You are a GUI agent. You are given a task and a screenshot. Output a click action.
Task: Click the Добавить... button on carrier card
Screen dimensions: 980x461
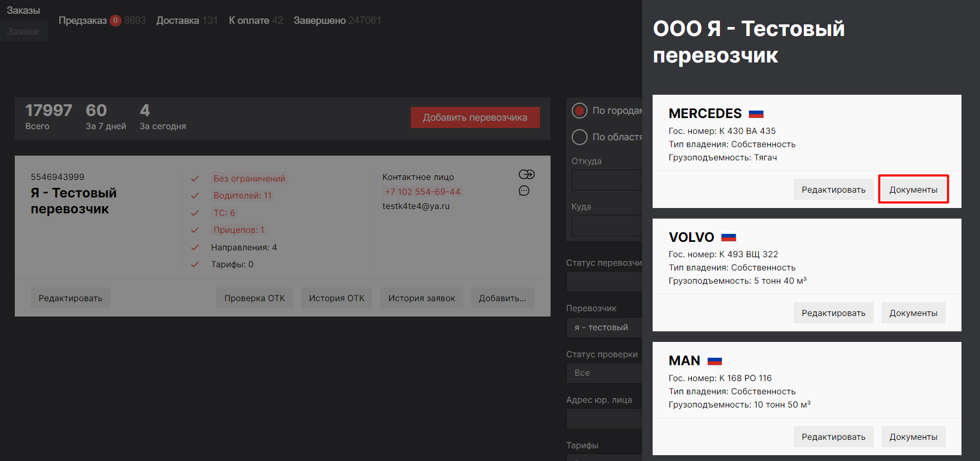tap(502, 298)
